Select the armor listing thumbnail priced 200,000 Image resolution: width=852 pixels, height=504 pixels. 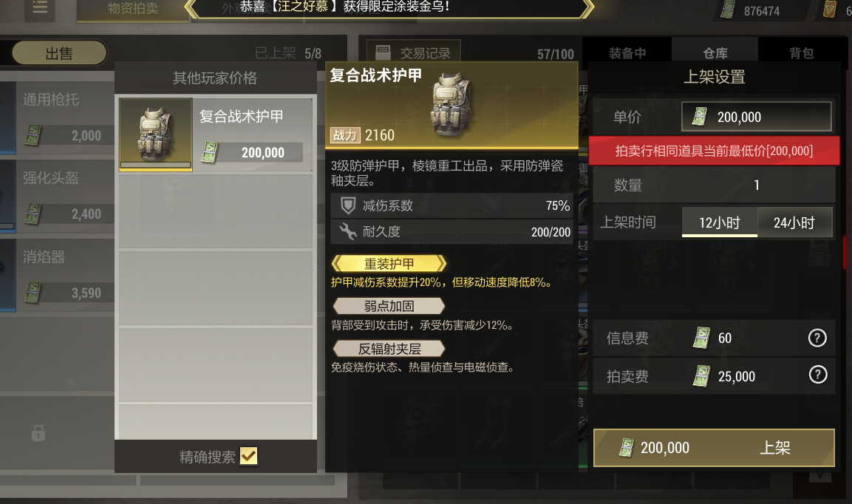(x=156, y=134)
